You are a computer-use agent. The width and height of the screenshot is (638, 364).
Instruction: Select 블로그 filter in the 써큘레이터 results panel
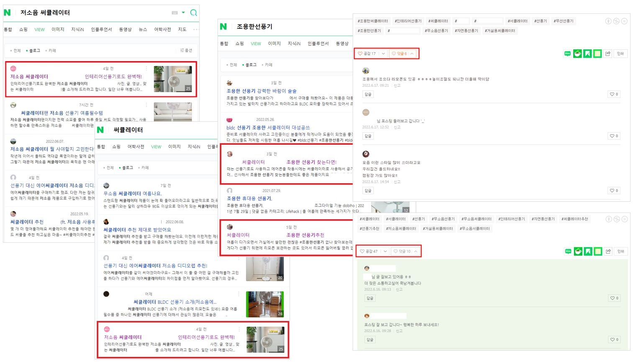click(x=126, y=168)
